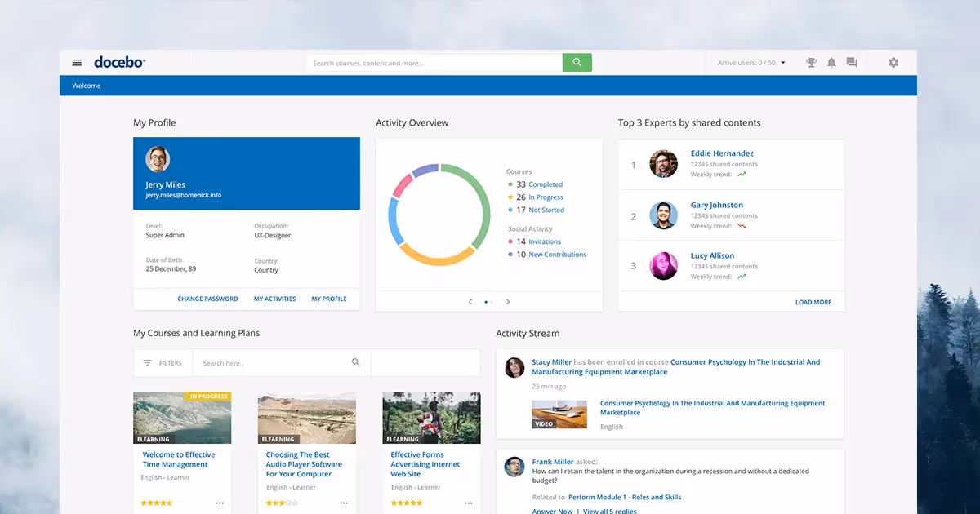Open the Filters panel
Screen dimensions: 980x514
163,363
